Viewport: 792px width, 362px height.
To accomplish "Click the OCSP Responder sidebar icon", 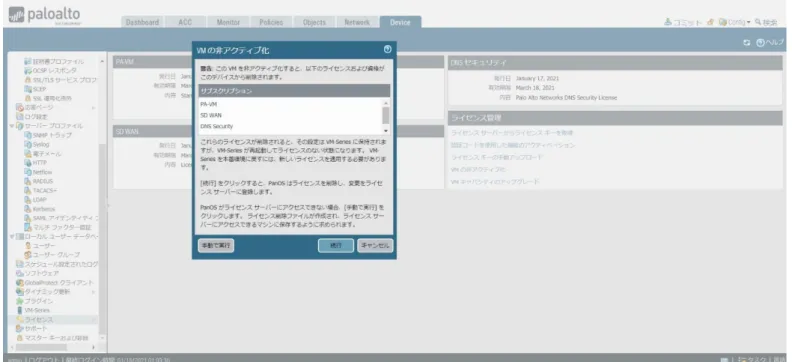I will (x=28, y=71).
